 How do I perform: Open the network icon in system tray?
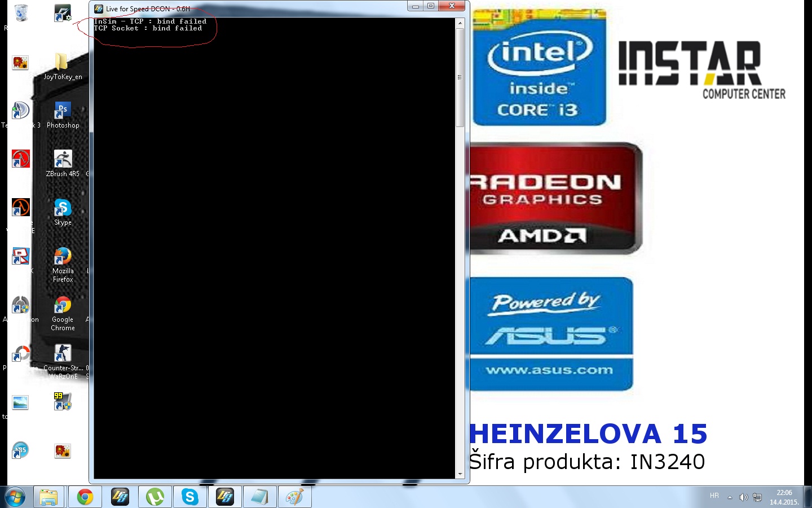(x=757, y=497)
